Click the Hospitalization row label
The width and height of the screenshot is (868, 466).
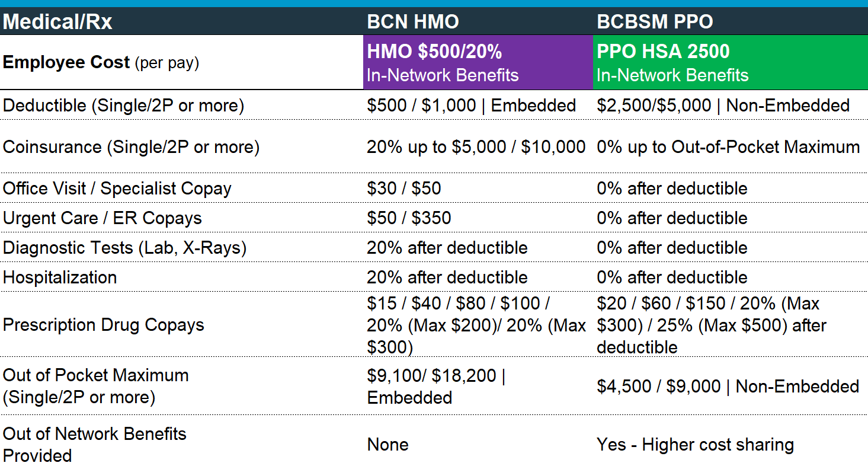tap(60, 277)
